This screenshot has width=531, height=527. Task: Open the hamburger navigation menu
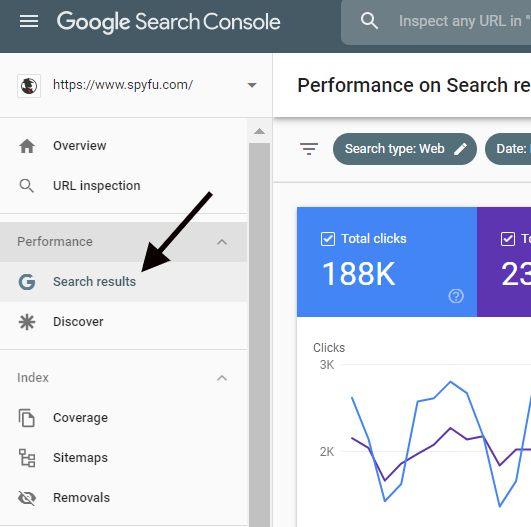click(x=29, y=21)
